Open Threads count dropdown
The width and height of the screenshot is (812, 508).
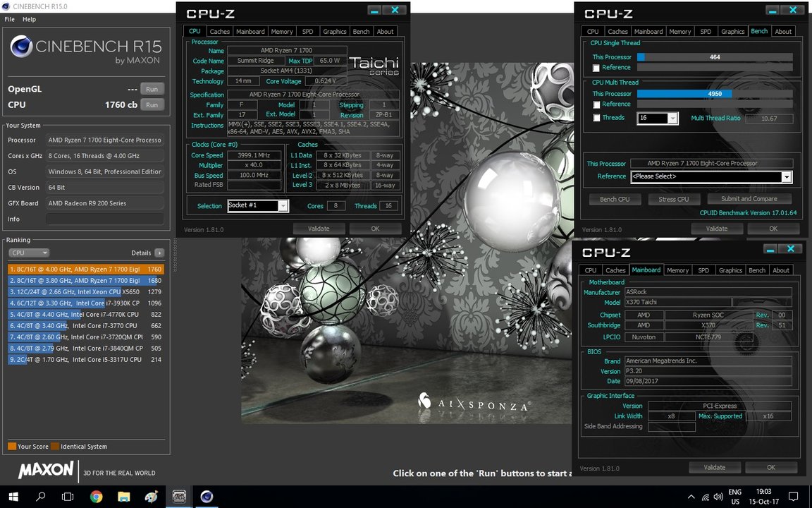(x=672, y=119)
